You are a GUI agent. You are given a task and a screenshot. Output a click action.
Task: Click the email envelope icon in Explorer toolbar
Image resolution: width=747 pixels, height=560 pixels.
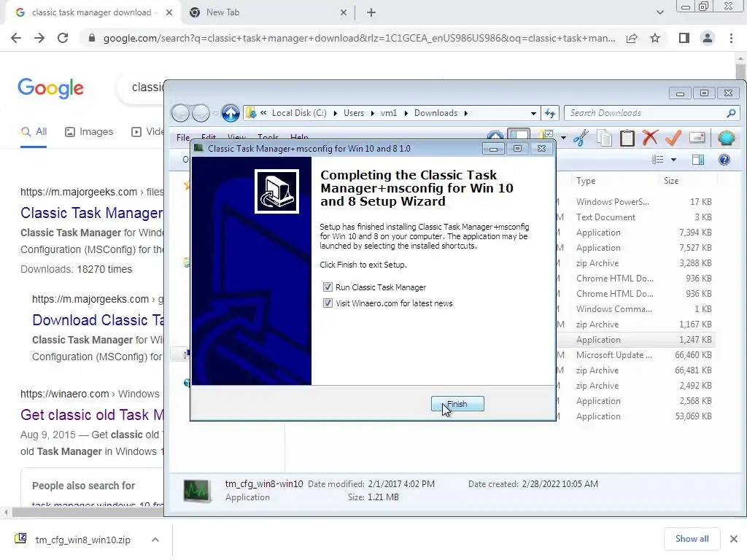[697, 138]
